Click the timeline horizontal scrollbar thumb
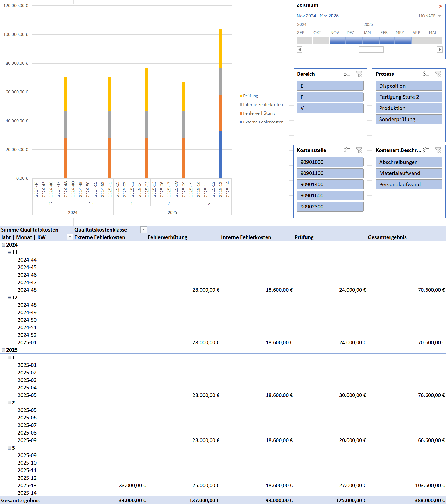Image resolution: width=446 pixels, height=504 pixels. coord(371,50)
